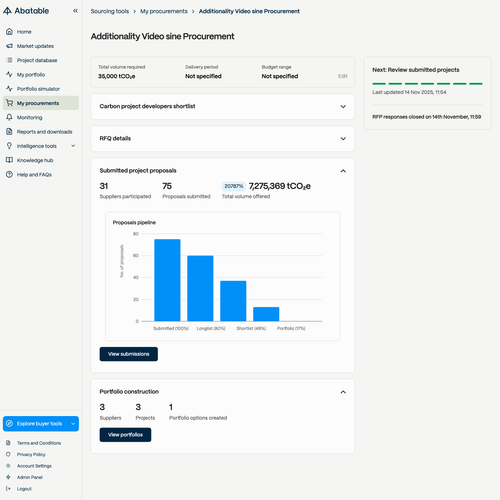Click 'Portfolio options created' label

[x=198, y=418]
